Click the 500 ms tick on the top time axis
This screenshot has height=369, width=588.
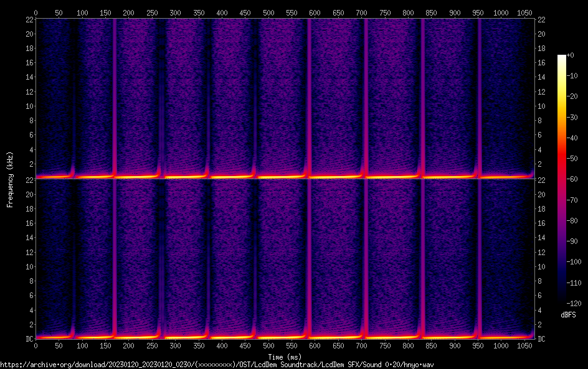pos(268,12)
